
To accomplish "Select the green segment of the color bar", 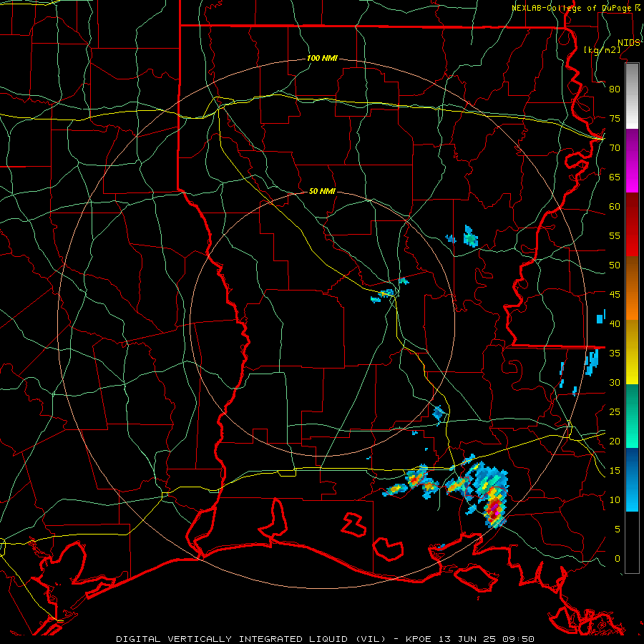I will 632,416.
